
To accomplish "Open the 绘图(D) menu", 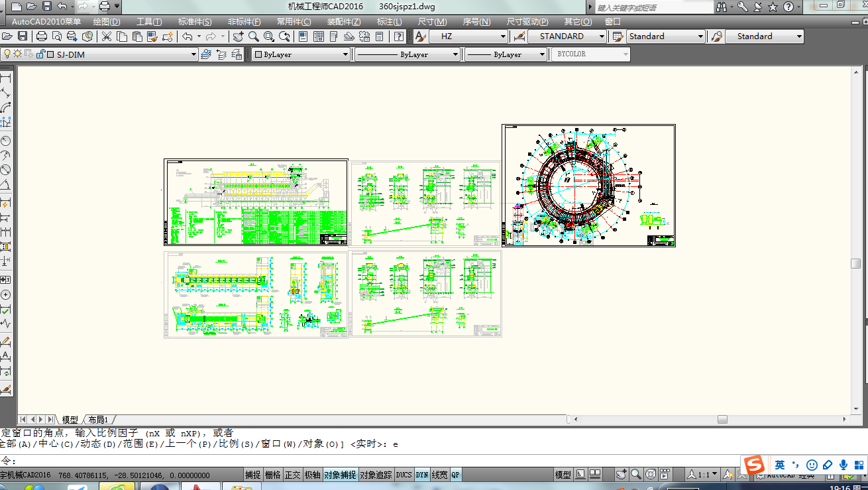I will 107,22.
